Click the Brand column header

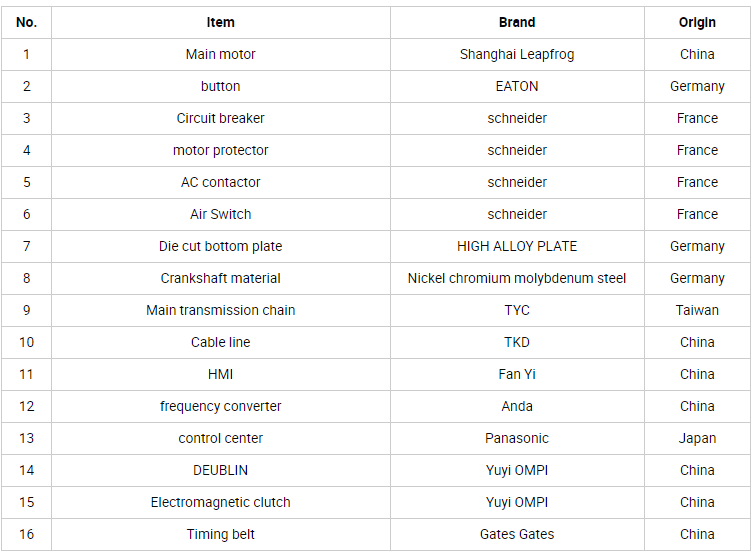click(517, 23)
